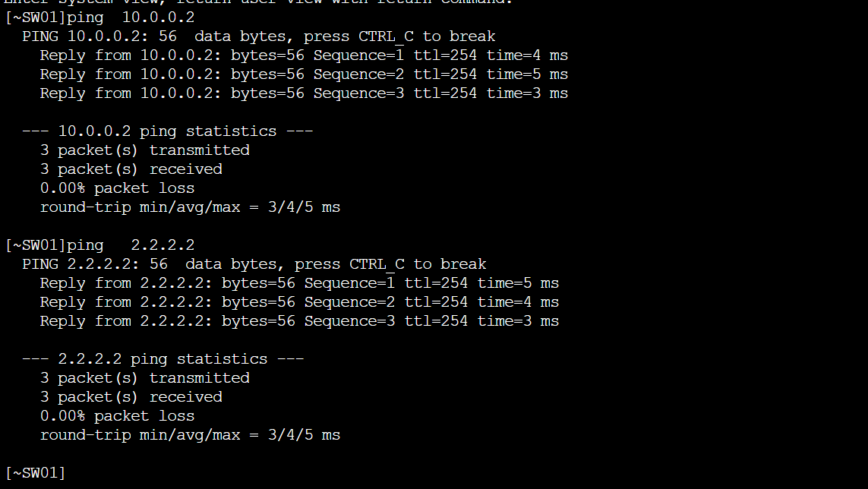Click 2.2.2.2 reply Sequence=2 time=4 ms
This screenshot has height=489, width=868.
[x=299, y=302]
